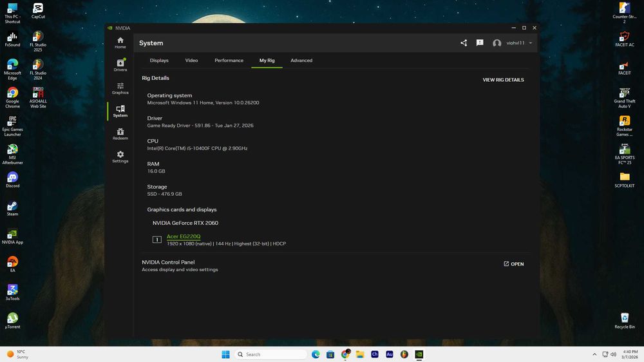Open EA SPORTS FC 25 shortcut
This screenshot has width=644, height=362.
[624, 154]
